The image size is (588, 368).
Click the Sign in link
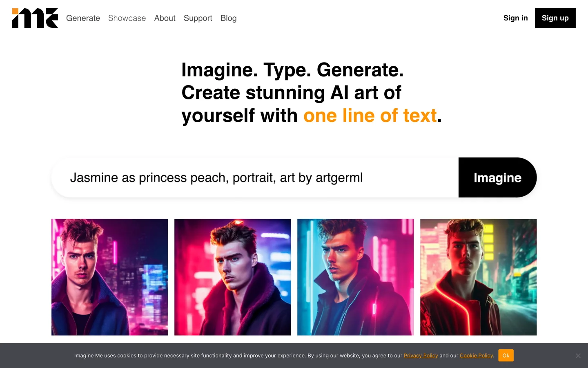click(x=515, y=18)
